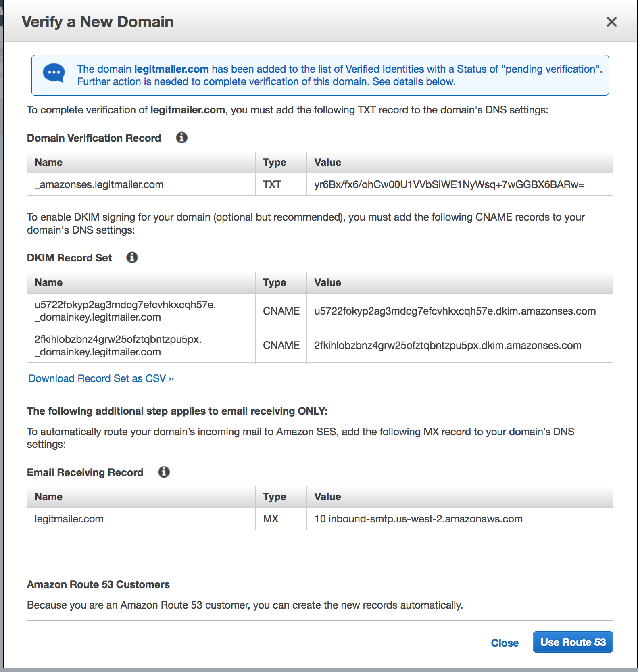Click Value header in Domain Verification table
Viewport: 638px width, 672px height.
pos(327,162)
